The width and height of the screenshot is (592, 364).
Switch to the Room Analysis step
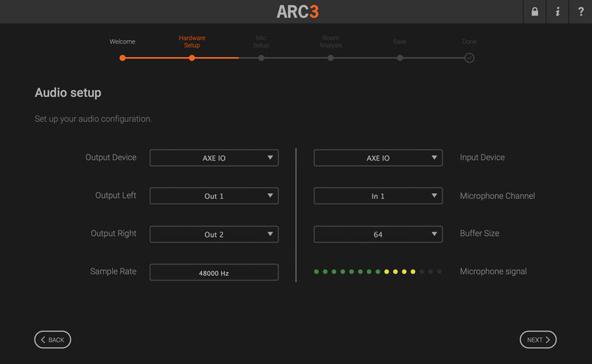point(331,57)
